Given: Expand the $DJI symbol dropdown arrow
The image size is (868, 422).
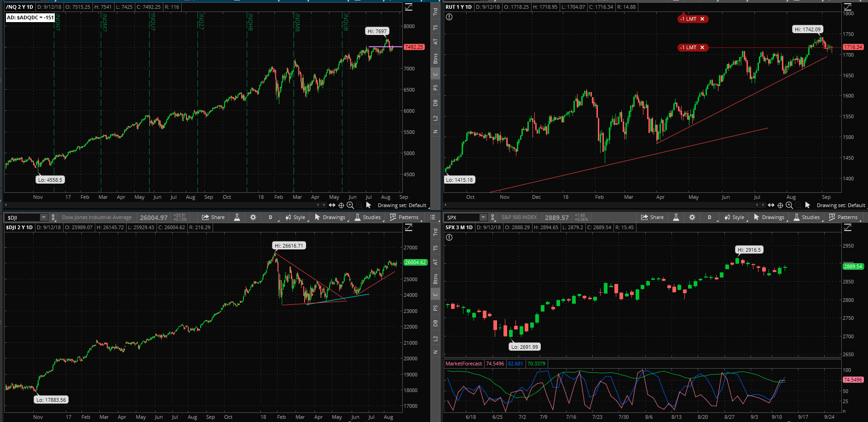Looking at the screenshot, I should pyautogui.click(x=44, y=217).
